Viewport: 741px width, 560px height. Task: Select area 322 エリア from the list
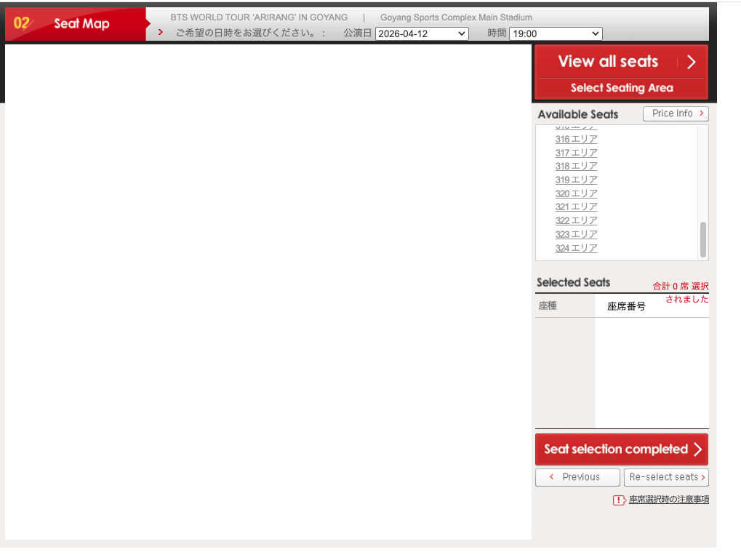(576, 220)
